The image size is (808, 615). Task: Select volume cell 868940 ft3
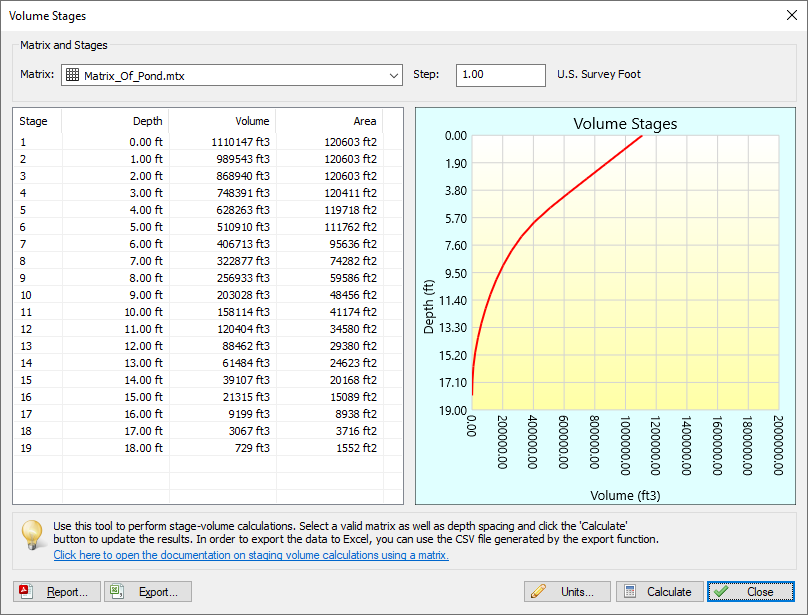click(243, 176)
